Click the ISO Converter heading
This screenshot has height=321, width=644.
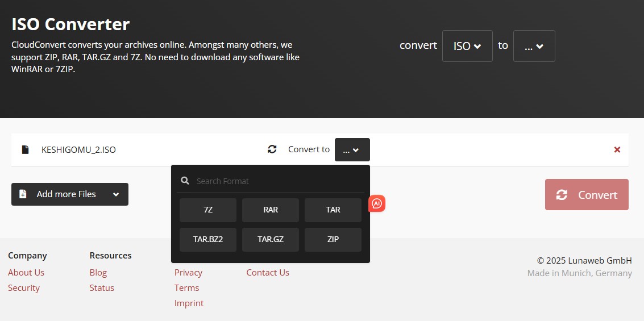[70, 24]
